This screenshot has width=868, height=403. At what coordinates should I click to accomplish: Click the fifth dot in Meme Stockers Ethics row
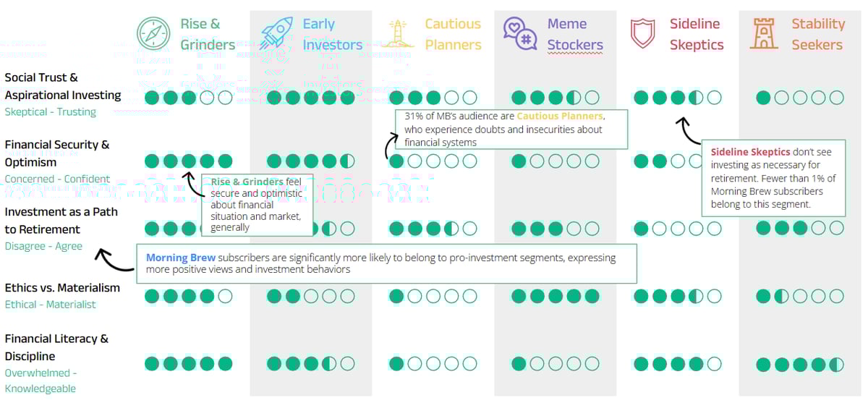592,296
